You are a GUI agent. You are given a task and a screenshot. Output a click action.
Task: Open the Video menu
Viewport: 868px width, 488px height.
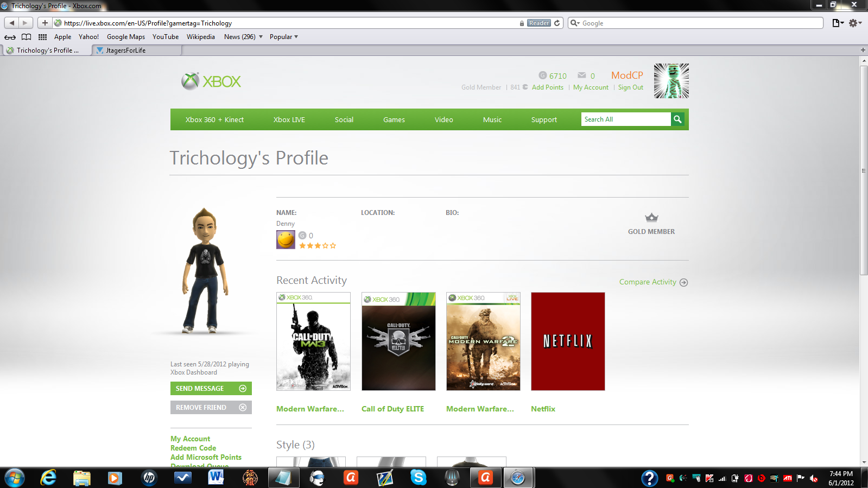coord(444,119)
